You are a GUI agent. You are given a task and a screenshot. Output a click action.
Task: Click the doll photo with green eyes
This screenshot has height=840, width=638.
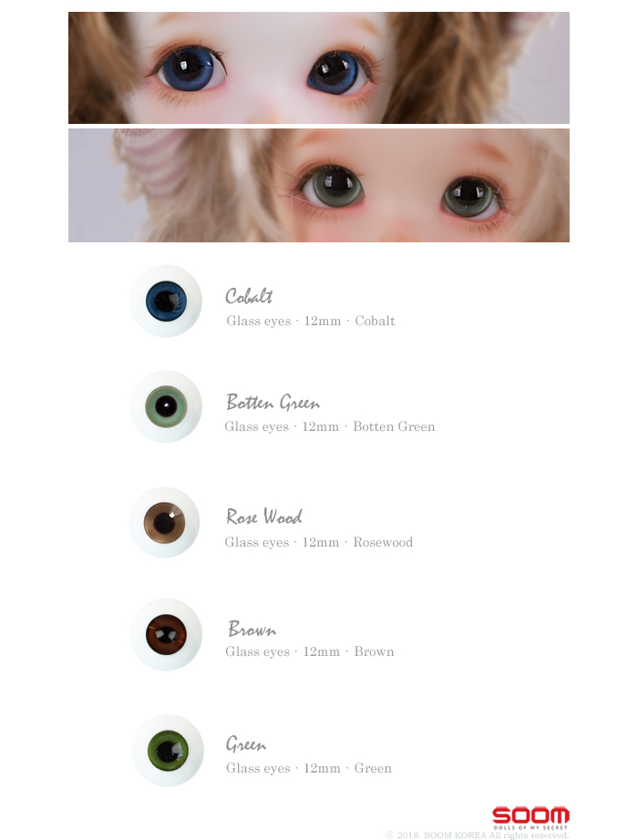pos(318,185)
